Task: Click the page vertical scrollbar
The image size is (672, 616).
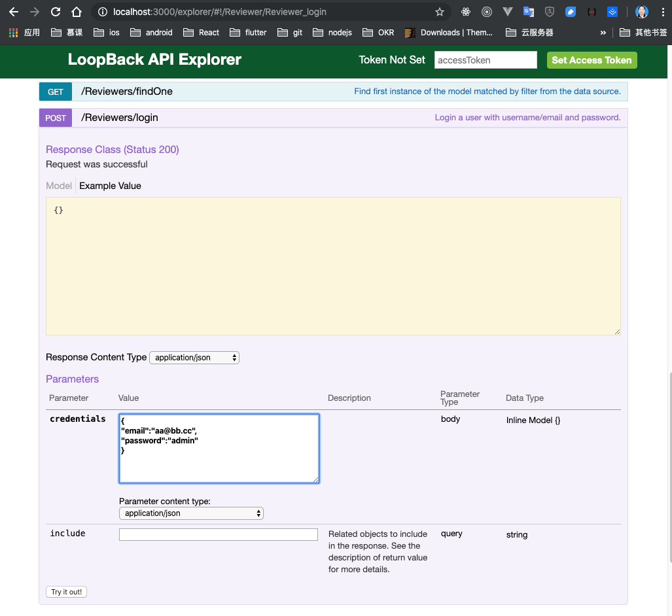Action: [x=669, y=467]
